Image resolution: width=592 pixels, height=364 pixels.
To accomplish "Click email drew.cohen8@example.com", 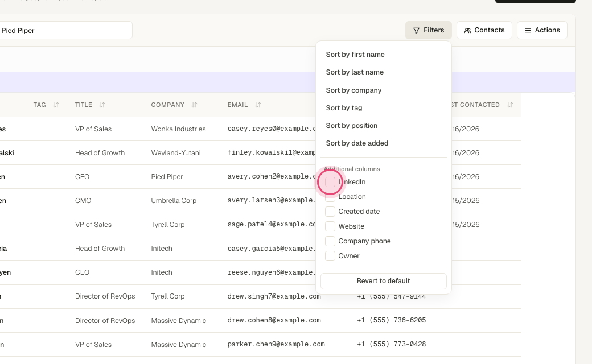I will pyautogui.click(x=274, y=320).
